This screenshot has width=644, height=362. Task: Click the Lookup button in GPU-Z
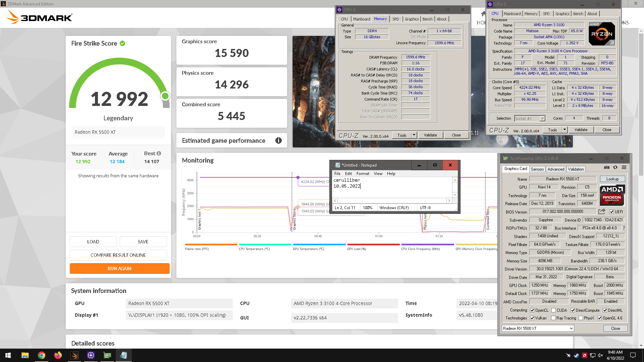[x=612, y=179]
